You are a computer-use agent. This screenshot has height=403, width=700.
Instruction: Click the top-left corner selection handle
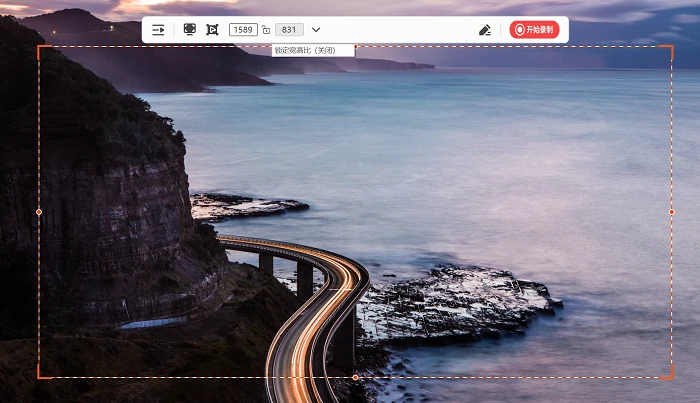coord(40,47)
